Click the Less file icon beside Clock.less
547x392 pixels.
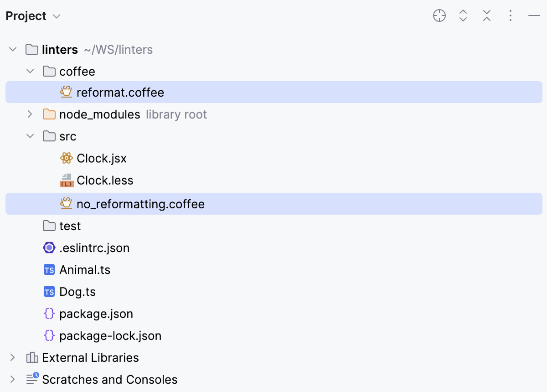66,180
